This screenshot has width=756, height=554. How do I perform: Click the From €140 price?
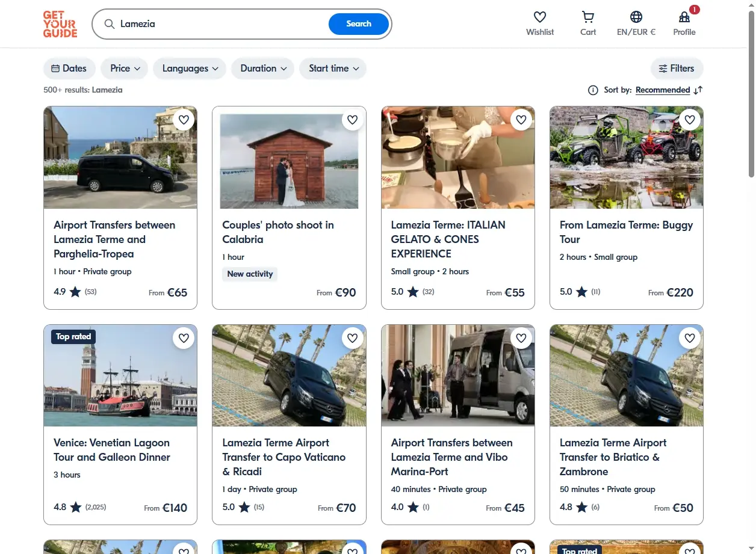pos(166,508)
